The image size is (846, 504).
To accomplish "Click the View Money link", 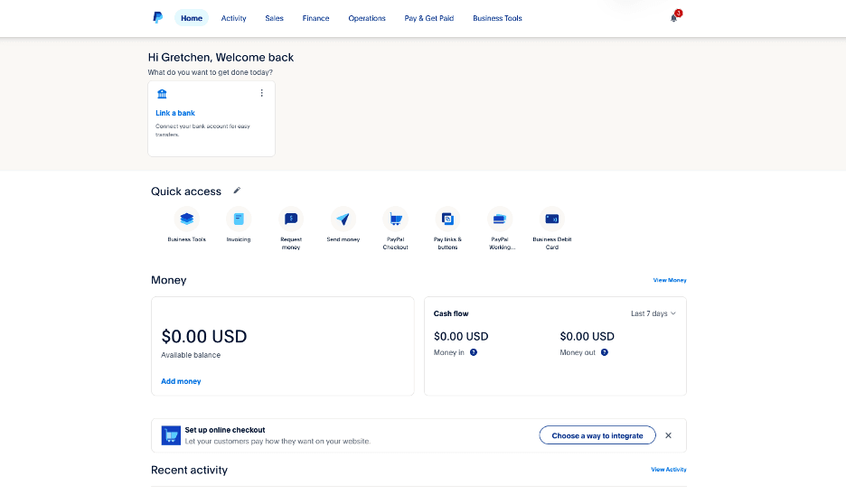I will pos(670,280).
